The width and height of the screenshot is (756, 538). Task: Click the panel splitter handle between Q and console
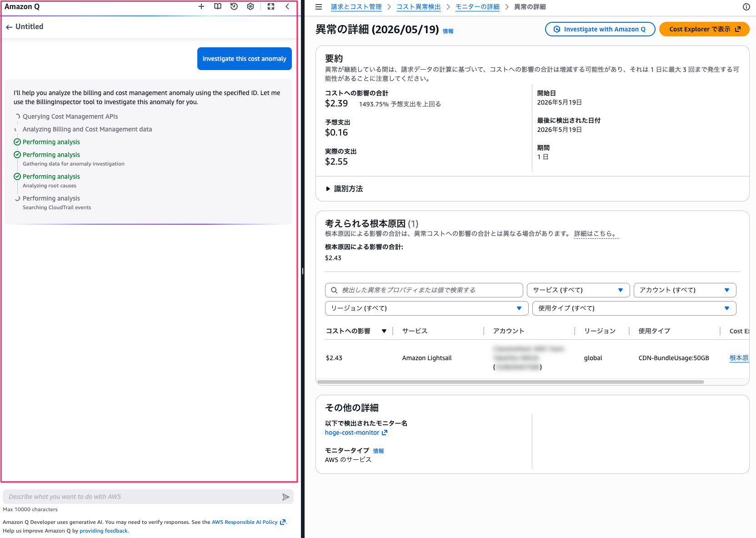(303, 271)
